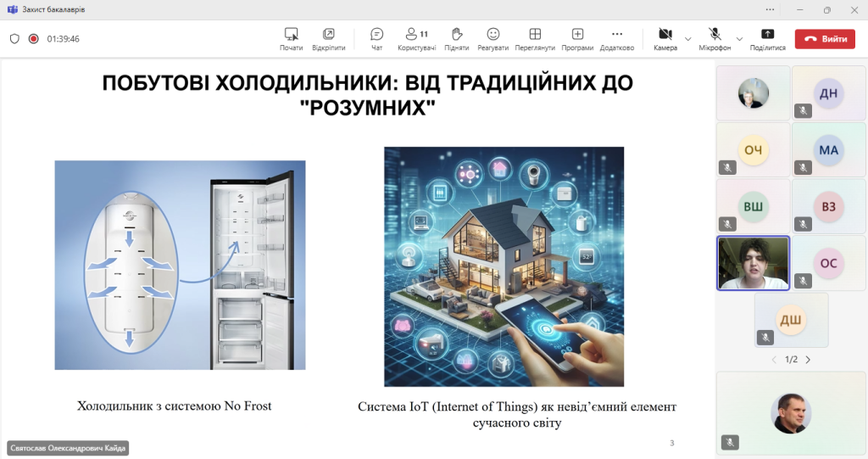Click self-view profile photo at bottom right
The width and height of the screenshot is (868, 459).
pos(791,413)
